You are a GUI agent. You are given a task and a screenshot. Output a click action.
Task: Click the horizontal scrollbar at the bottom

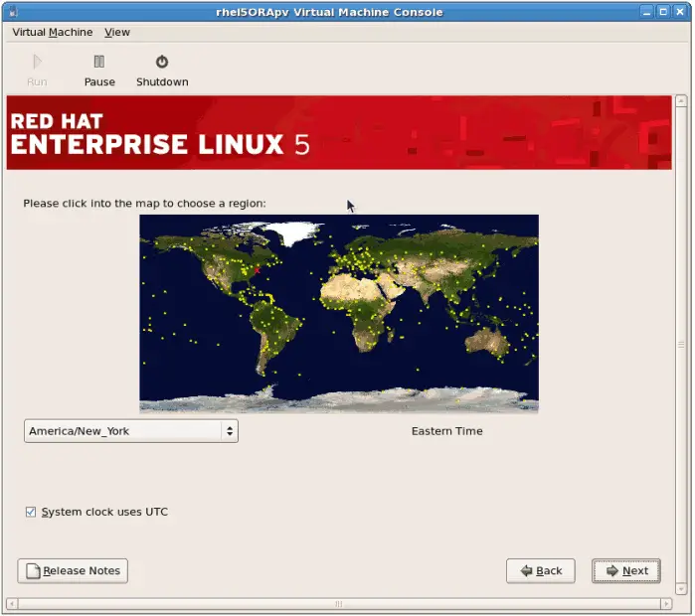(338, 603)
